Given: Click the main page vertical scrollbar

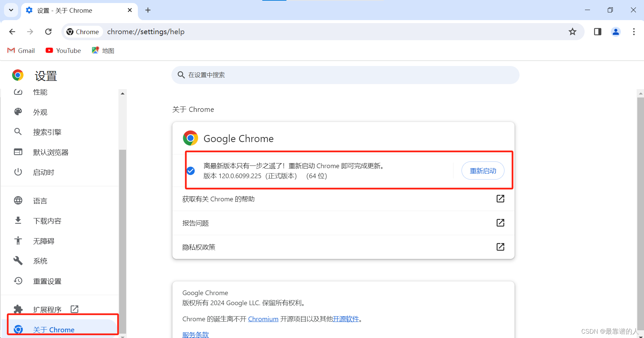Looking at the screenshot, I should [640, 214].
